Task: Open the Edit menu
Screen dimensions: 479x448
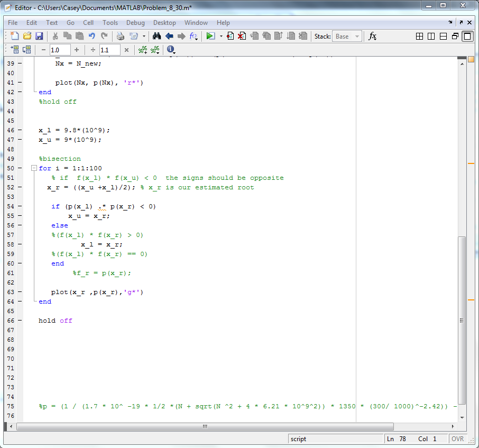Action: 32,23
